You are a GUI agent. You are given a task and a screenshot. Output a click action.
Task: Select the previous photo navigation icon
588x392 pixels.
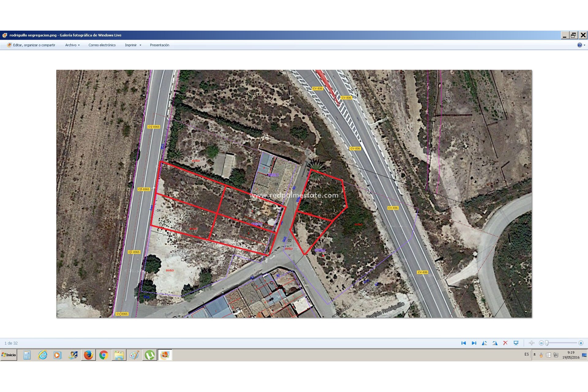click(x=463, y=343)
